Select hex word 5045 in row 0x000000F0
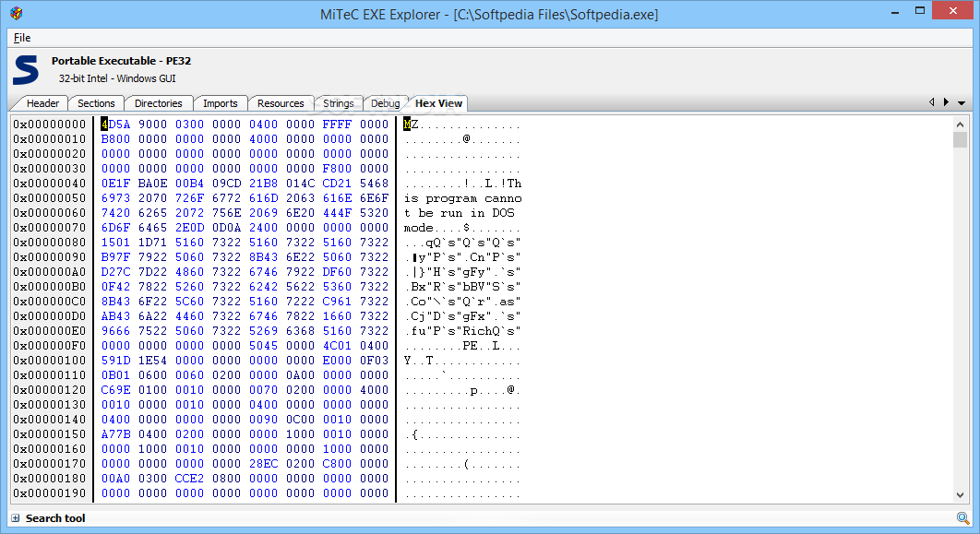Image resolution: width=980 pixels, height=534 pixels. [263, 346]
